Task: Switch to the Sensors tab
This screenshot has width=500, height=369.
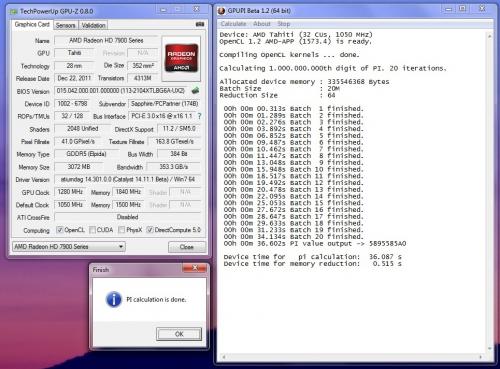Action: tap(65, 25)
